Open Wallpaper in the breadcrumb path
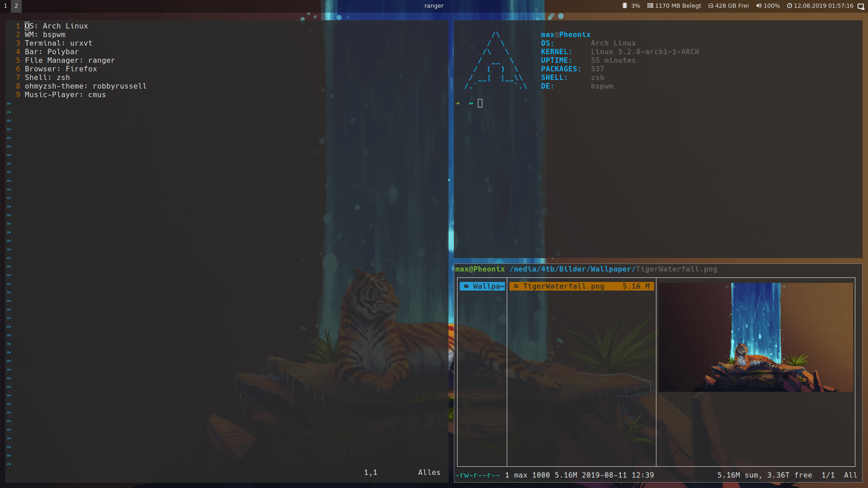This screenshot has height=488, width=868. click(611, 269)
